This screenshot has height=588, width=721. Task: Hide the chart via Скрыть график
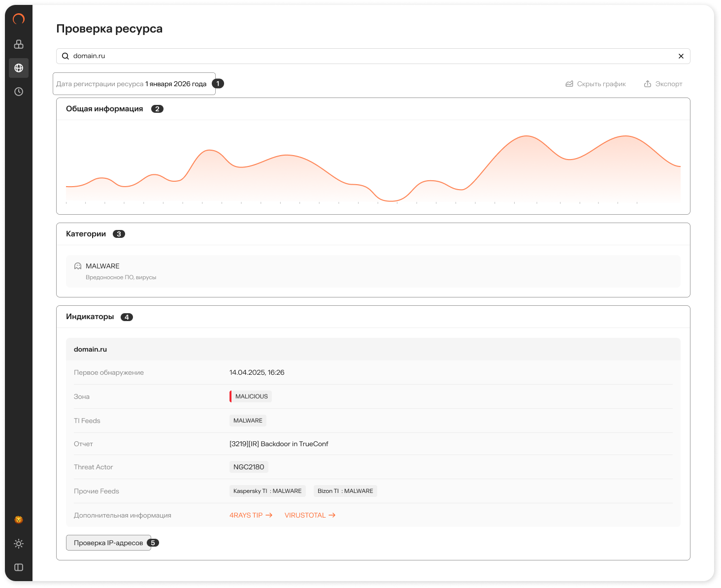tap(595, 84)
